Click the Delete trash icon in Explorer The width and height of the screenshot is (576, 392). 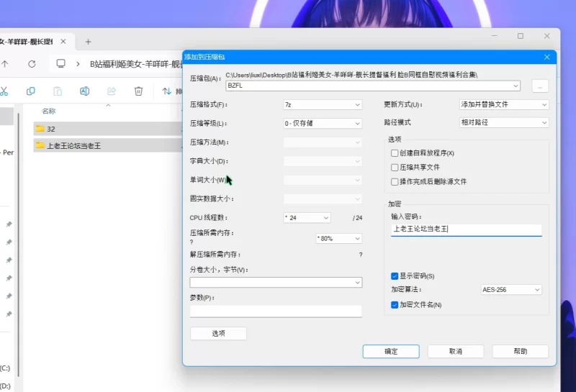[138, 91]
